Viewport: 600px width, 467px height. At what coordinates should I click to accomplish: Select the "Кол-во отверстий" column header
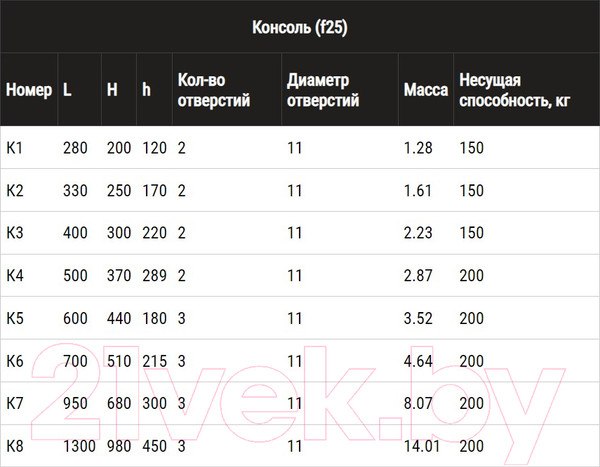pyautogui.click(x=213, y=90)
